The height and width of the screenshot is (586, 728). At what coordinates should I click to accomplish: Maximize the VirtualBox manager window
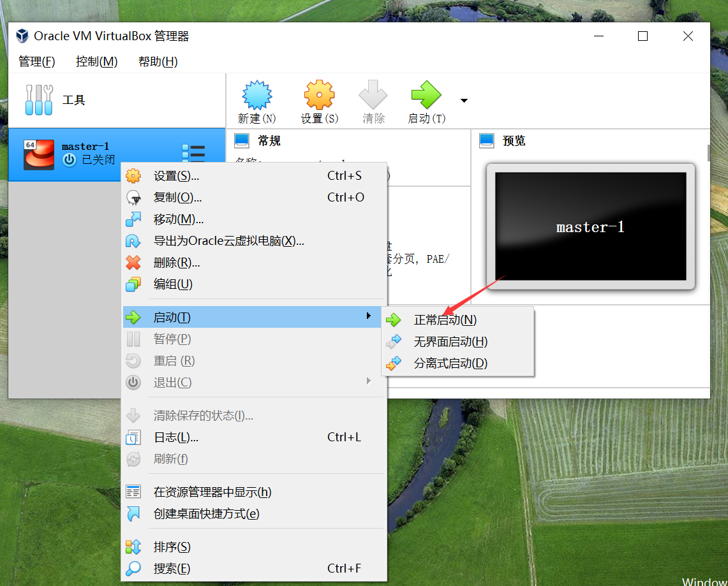tap(643, 36)
